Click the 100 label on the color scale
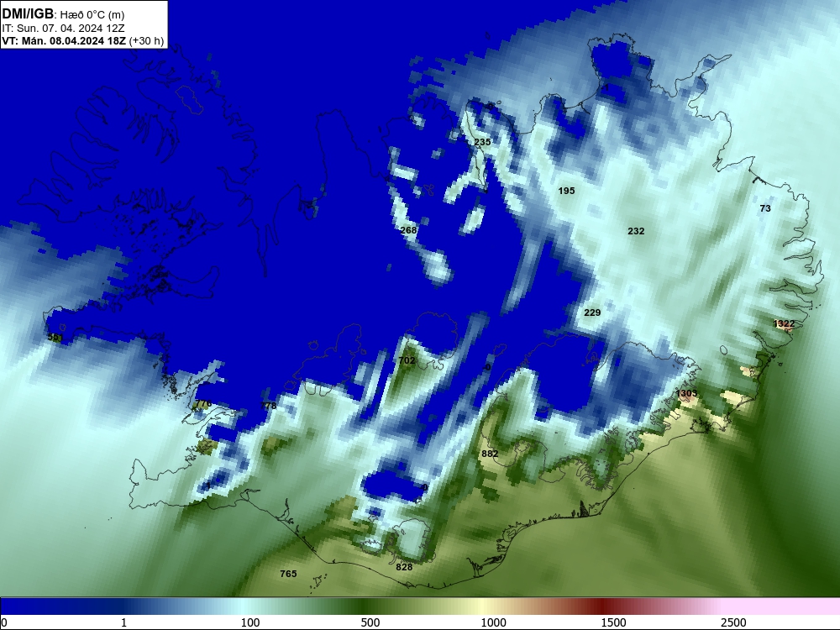This screenshot has height=630, width=840. pyautogui.click(x=250, y=622)
